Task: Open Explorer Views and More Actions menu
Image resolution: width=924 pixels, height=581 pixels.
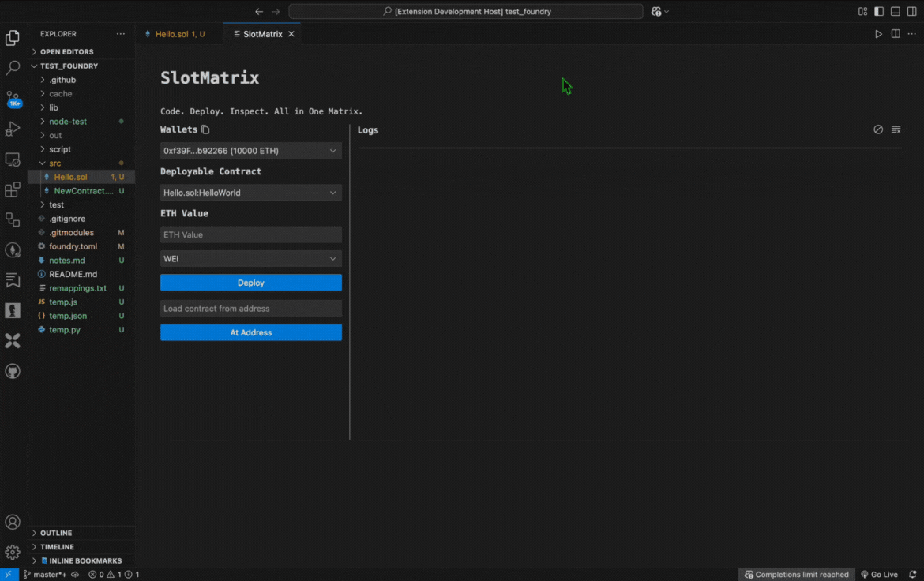Action: (121, 34)
